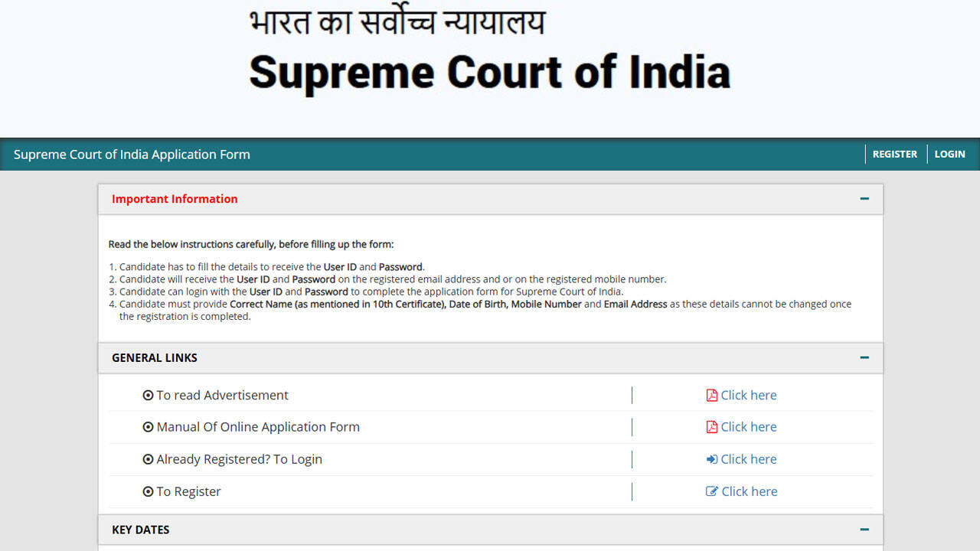The image size is (980, 551).
Task: Click the 'Important Information' heading text
Action: (x=175, y=199)
